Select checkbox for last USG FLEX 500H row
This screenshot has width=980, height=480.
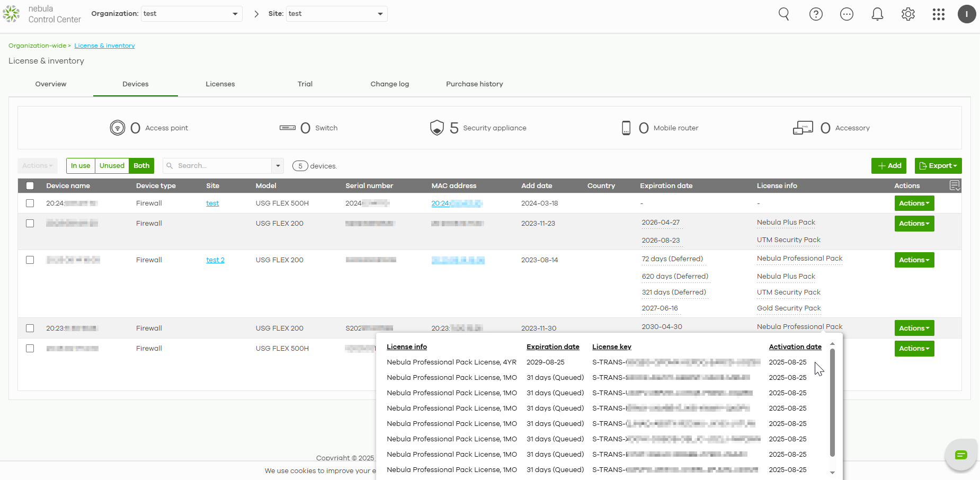pos(30,349)
